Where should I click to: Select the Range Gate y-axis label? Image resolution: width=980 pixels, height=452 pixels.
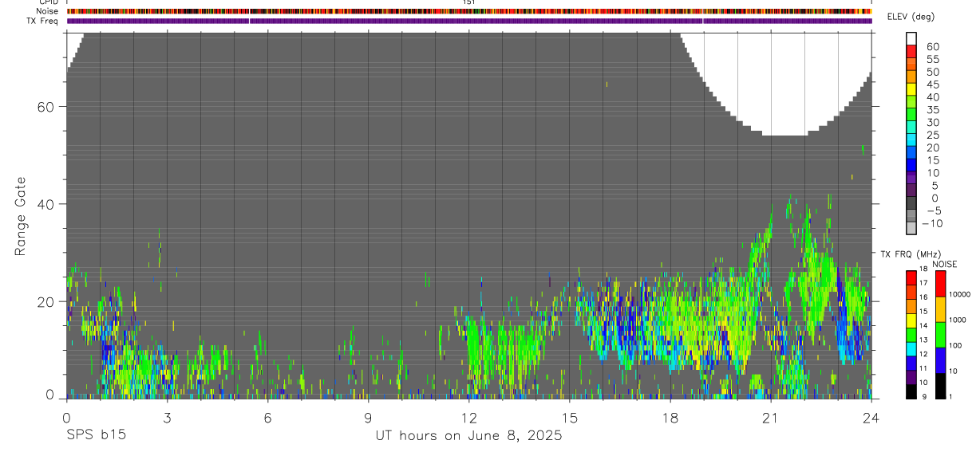point(20,215)
